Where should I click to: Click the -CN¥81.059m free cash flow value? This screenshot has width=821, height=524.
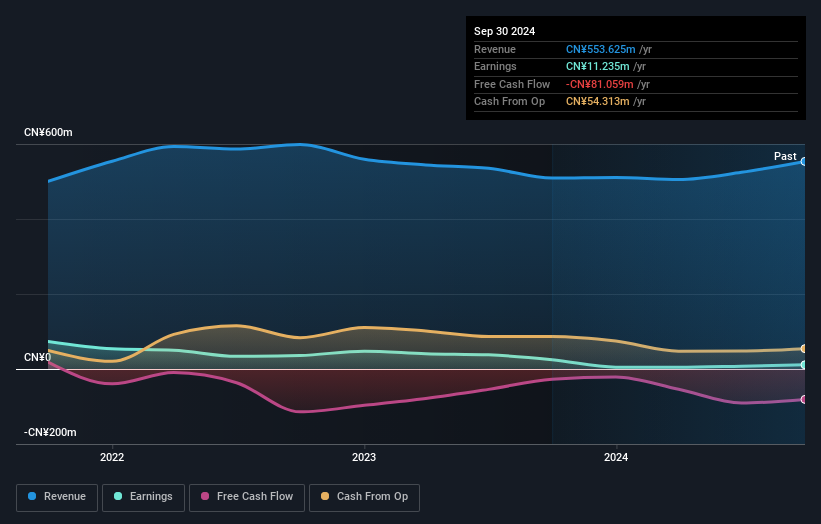point(600,84)
